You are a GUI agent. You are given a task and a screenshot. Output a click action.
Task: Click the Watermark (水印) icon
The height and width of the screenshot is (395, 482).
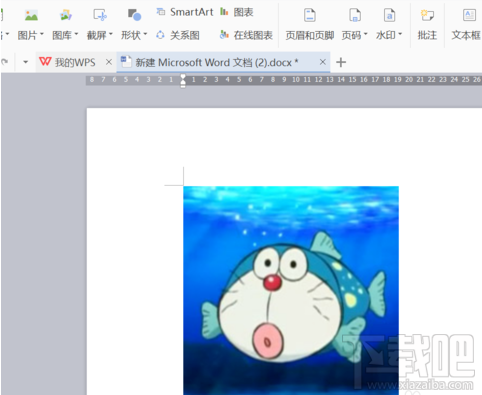[389, 15]
